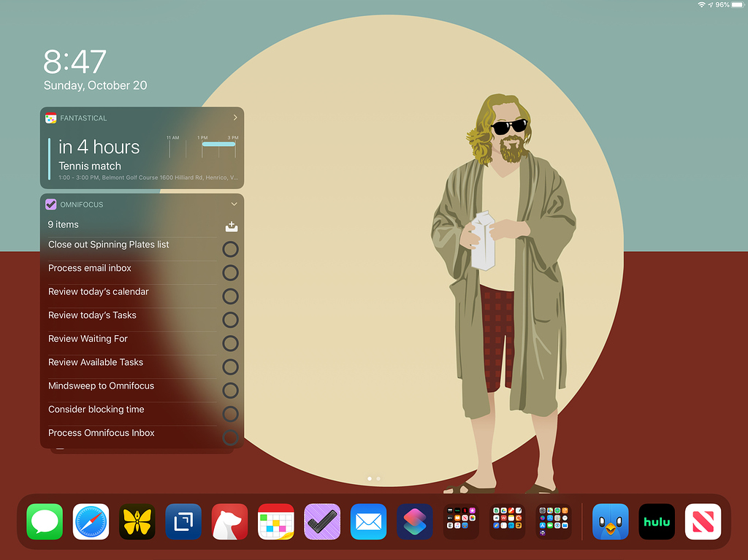Open the second app folder in dock
The image size is (748, 560).
[x=507, y=521]
